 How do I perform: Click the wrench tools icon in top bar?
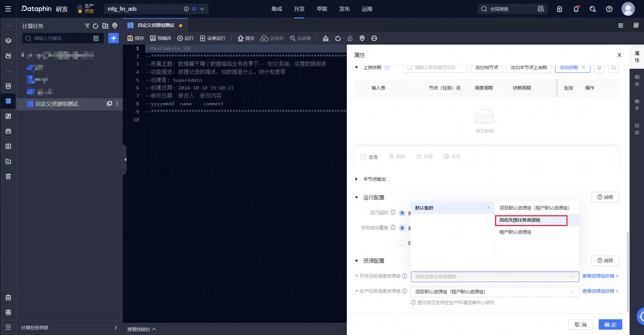click(x=592, y=9)
